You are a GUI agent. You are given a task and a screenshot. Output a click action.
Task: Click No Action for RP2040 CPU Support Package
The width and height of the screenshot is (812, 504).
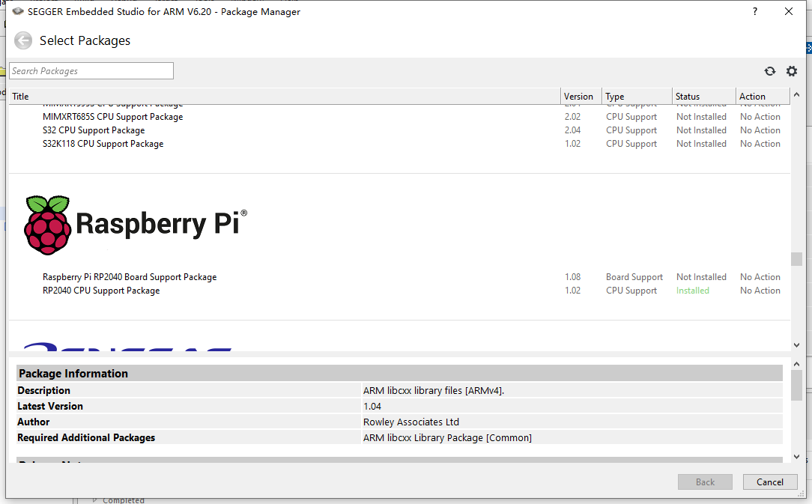tap(760, 291)
